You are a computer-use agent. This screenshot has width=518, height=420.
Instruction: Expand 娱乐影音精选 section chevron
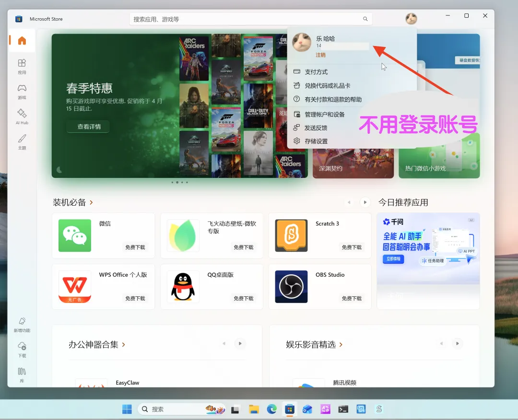coord(341,345)
